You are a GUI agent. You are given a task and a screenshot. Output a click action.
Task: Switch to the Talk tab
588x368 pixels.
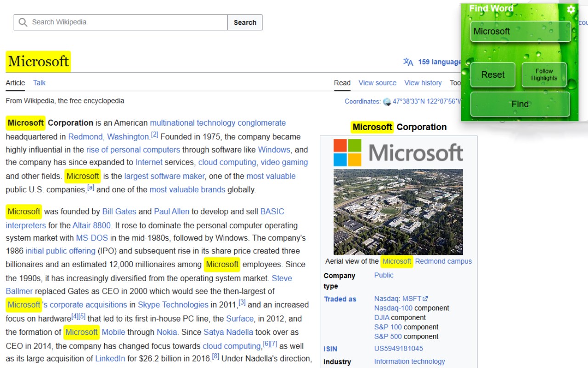(39, 83)
